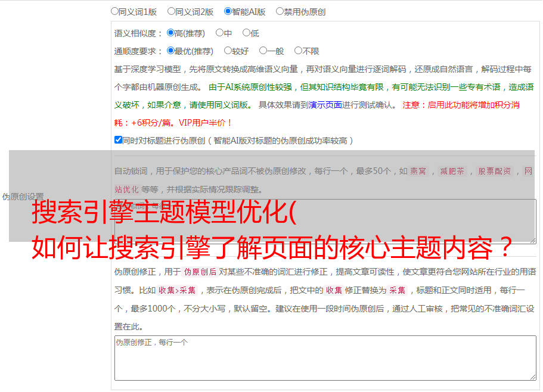This screenshot has height=392, width=543.
Task: Set 通顺度要求 to 最优(推荐)
Action: click(170, 51)
